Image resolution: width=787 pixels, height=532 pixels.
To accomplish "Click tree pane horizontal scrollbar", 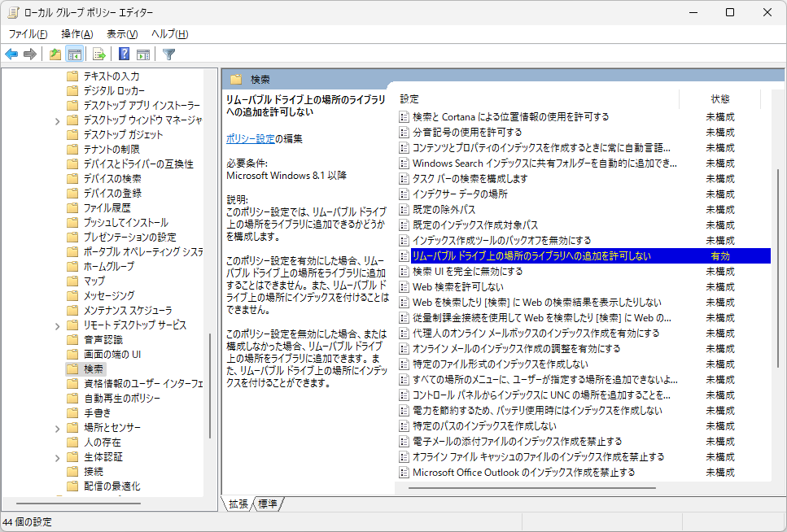I will coord(78,504).
